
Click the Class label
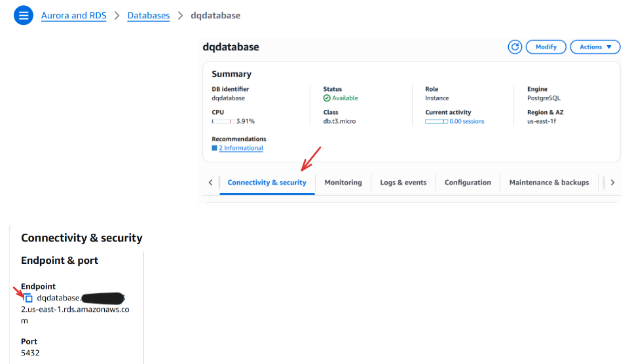click(331, 113)
